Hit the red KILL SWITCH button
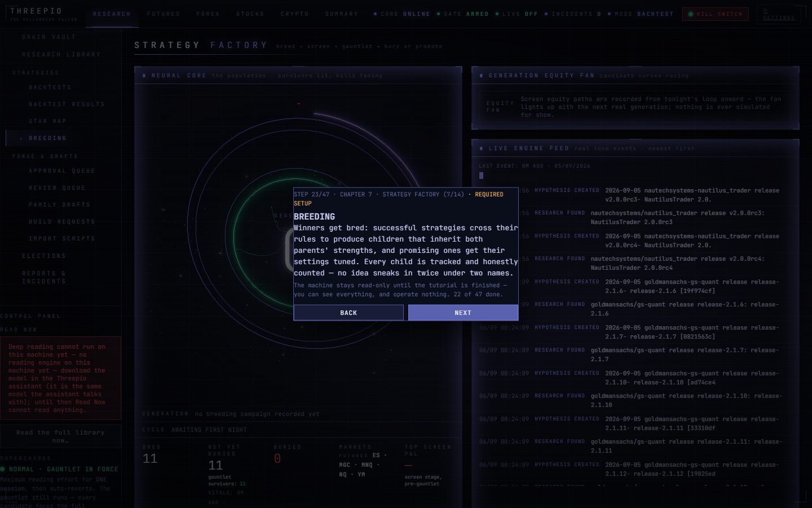The image size is (812, 508). tap(715, 14)
